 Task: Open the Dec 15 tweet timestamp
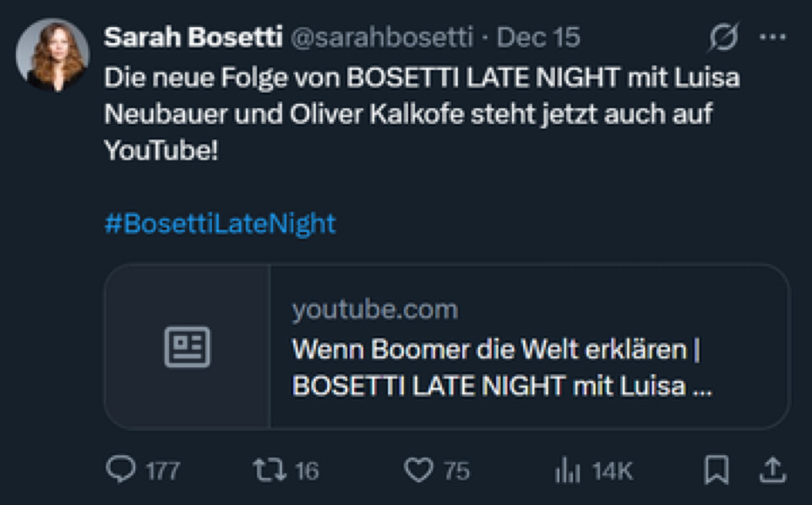(538, 37)
